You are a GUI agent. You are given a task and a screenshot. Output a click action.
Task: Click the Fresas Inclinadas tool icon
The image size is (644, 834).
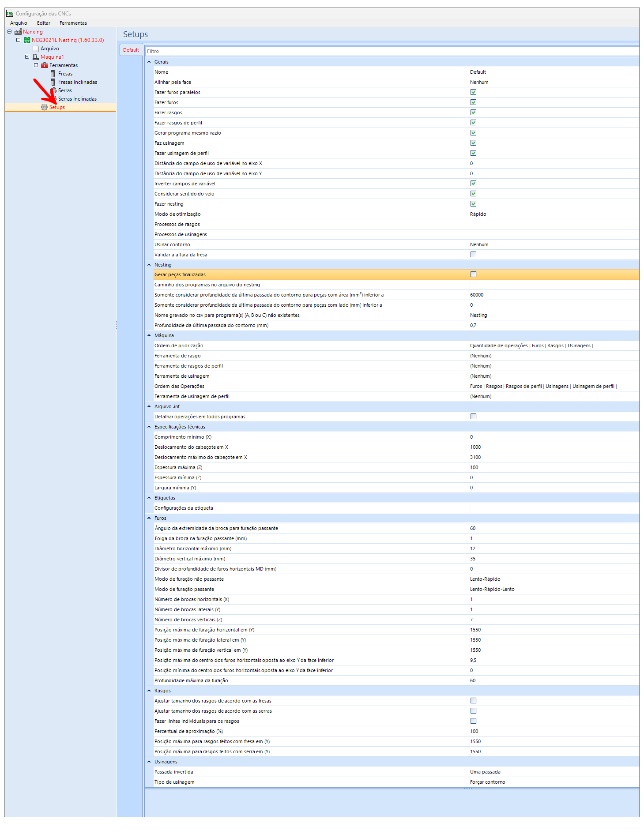[x=53, y=82]
